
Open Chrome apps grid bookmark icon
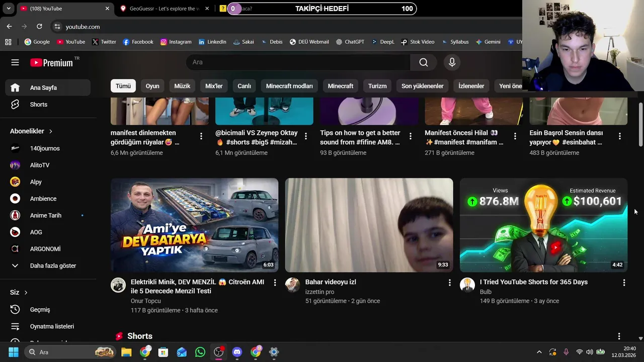pyautogui.click(x=8, y=42)
